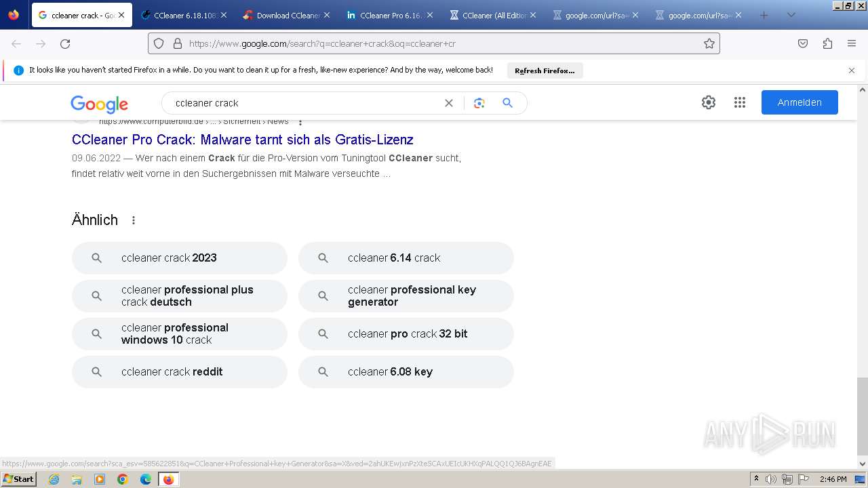This screenshot has width=868, height=488.
Task: Clear the Google search box
Action: click(x=449, y=103)
